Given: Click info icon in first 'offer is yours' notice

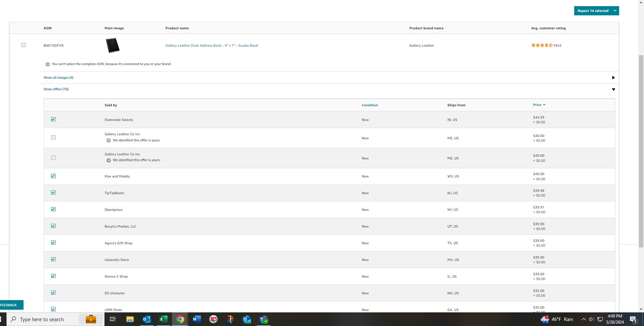Looking at the screenshot, I should coord(109,140).
